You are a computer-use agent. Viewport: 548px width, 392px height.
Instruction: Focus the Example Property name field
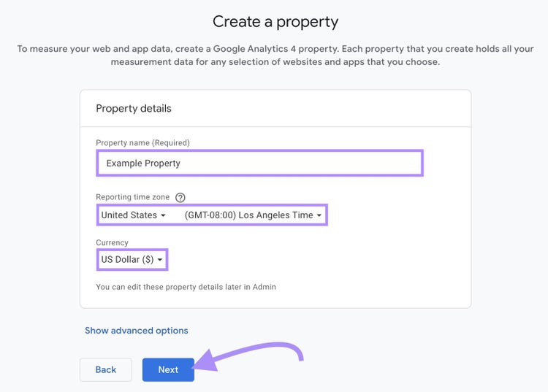click(x=259, y=163)
